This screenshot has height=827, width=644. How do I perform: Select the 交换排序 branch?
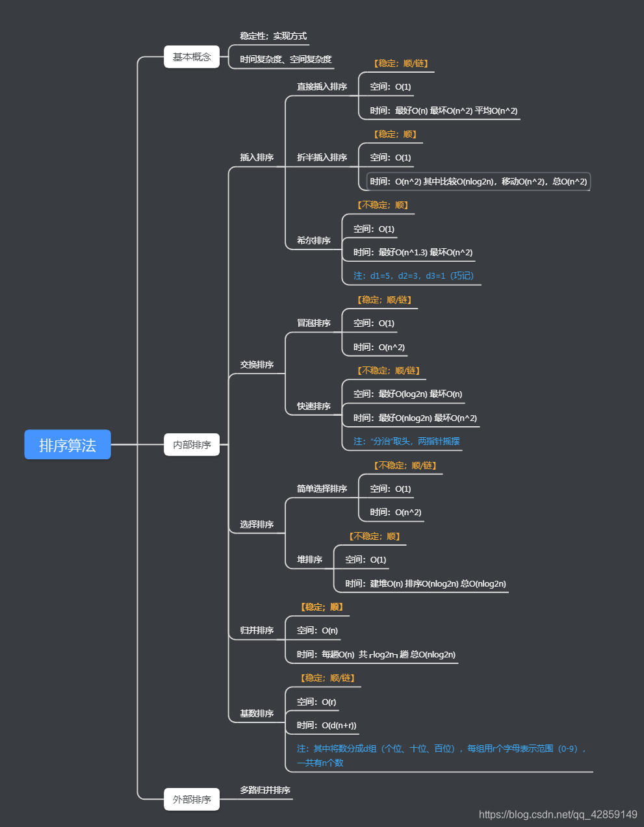point(257,365)
